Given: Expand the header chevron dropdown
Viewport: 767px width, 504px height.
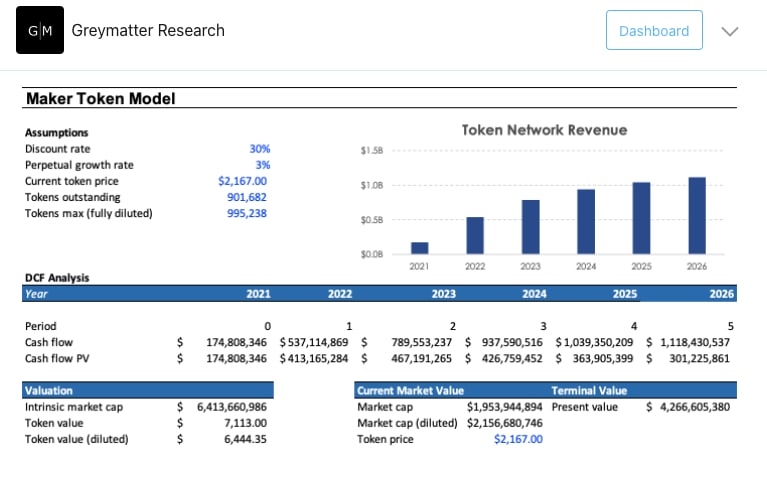Looking at the screenshot, I should pos(729,31).
